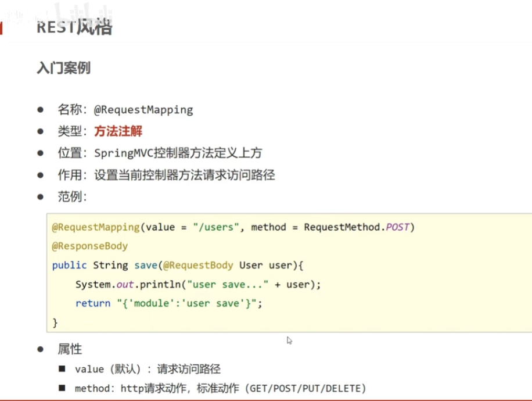Click the 范例 bullet label

point(72,196)
